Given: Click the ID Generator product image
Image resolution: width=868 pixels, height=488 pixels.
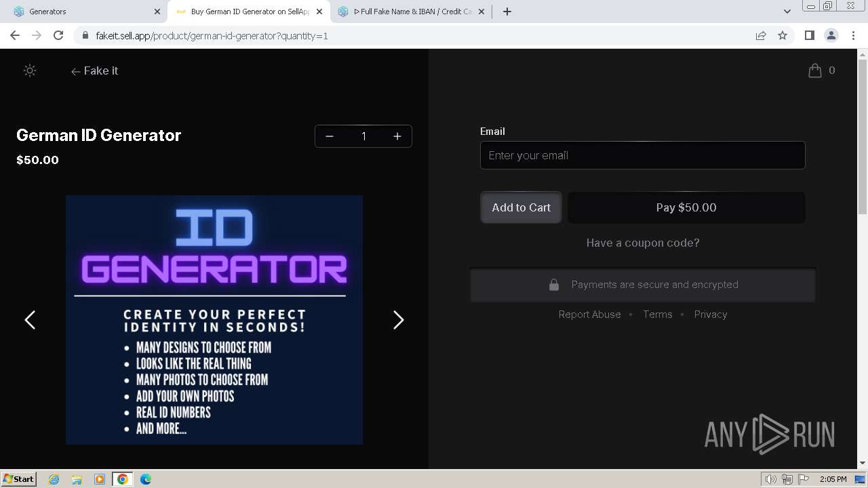Looking at the screenshot, I should [214, 320].
